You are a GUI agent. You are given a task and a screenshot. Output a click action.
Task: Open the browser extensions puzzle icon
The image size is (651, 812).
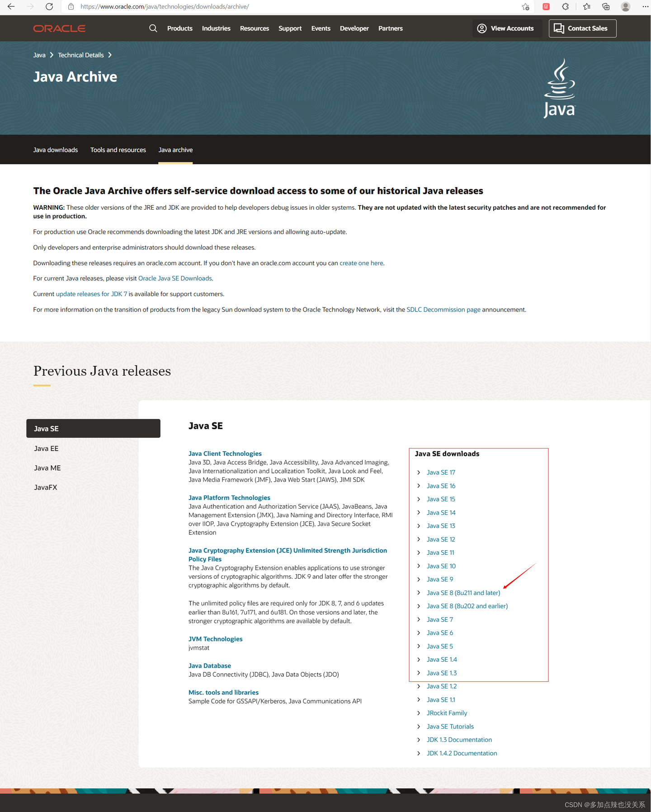coord(566,6)
